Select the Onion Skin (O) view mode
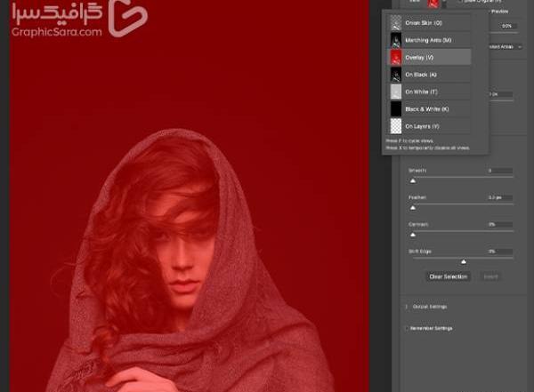The height and width of the screenshot is (392, 534). 430,23
